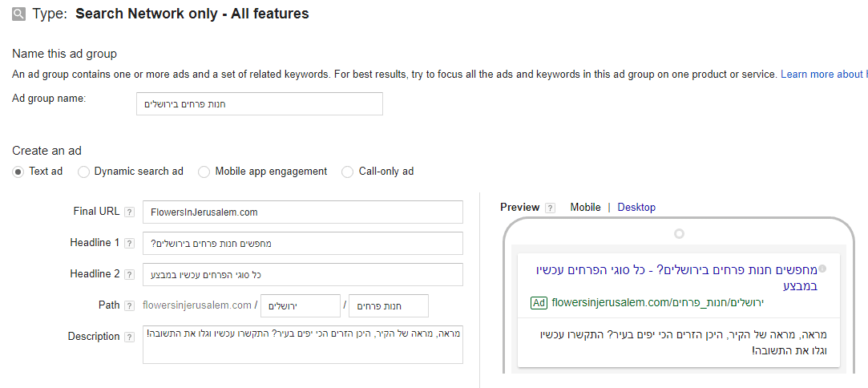
Task: Click the green flowersinjerusalem.com display URL
Action: tap(658, 303)
